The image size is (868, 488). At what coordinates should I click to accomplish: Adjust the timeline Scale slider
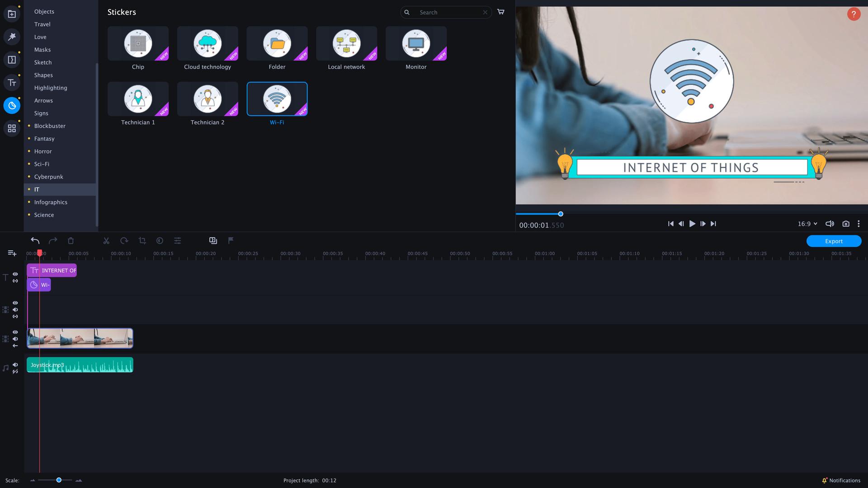coord(58,480)
